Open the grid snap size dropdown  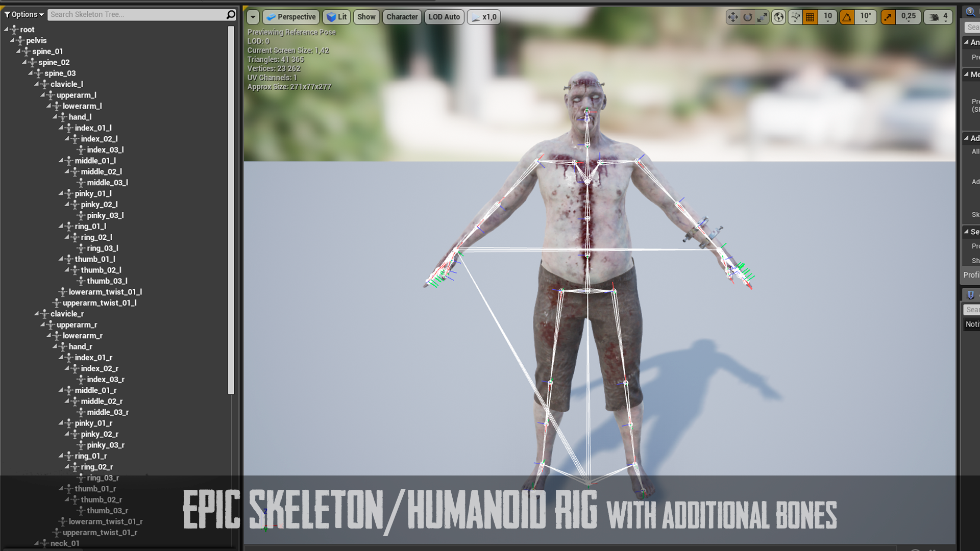(x=827, y=17)
